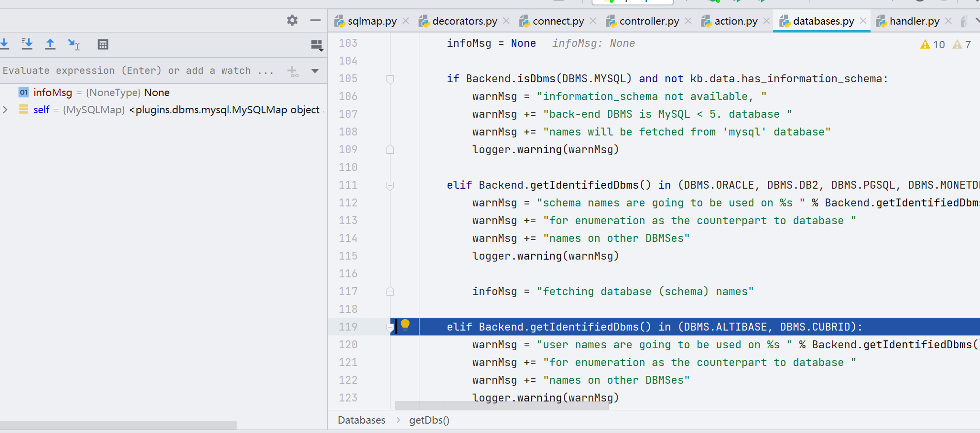This screenshot has height=433, width=980.
Task: Hide debug panel with minimize dash
Action: 315,20
